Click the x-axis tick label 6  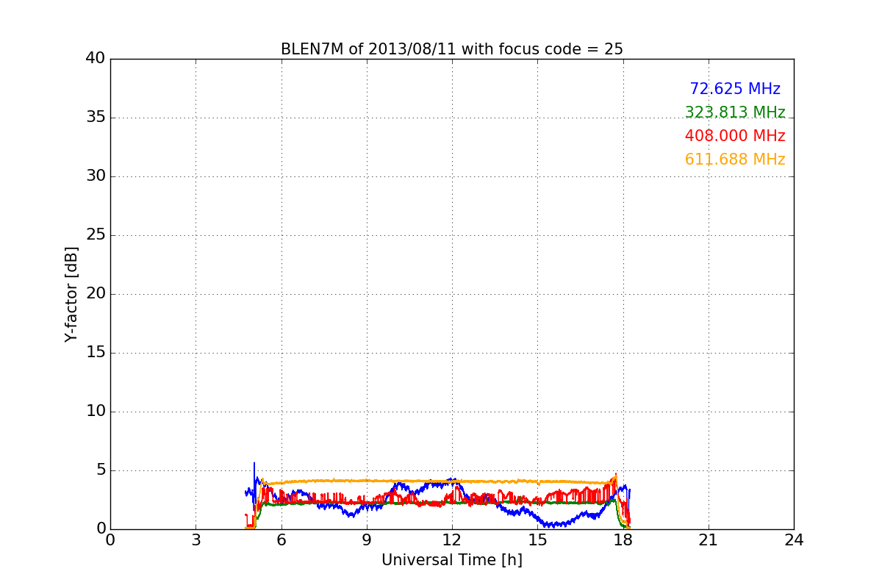pyautogui.click(x=281, y=540)
